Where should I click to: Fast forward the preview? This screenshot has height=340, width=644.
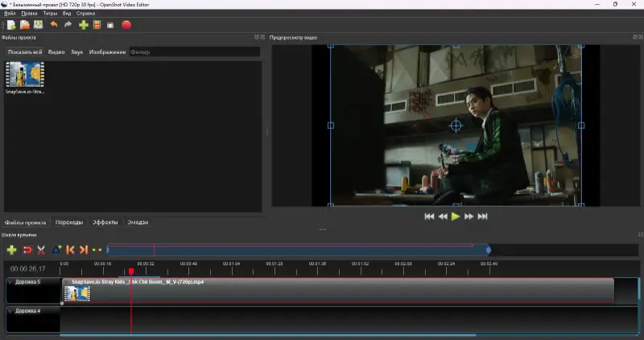click(x=469, y=216)
